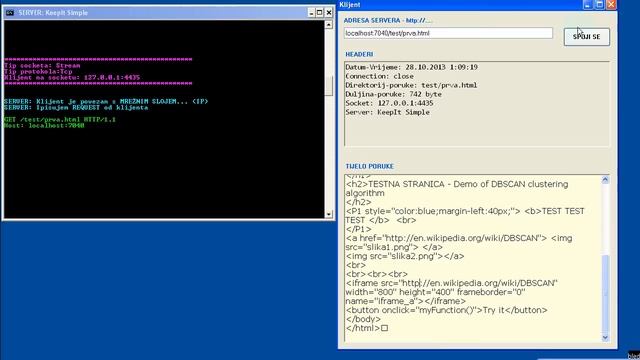640x360 pixels.
Task: Click the 'Host: localhost:7040' console line
Action: (44, 126)
